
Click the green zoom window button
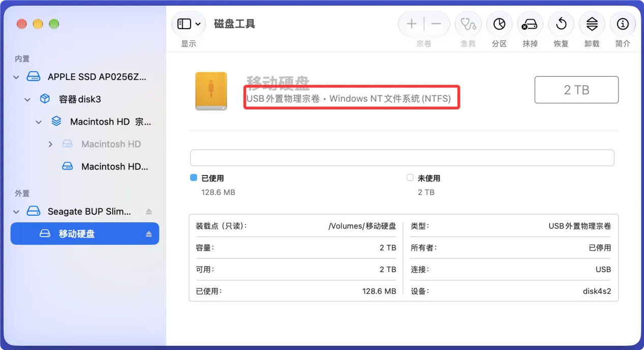coord(54,24)
